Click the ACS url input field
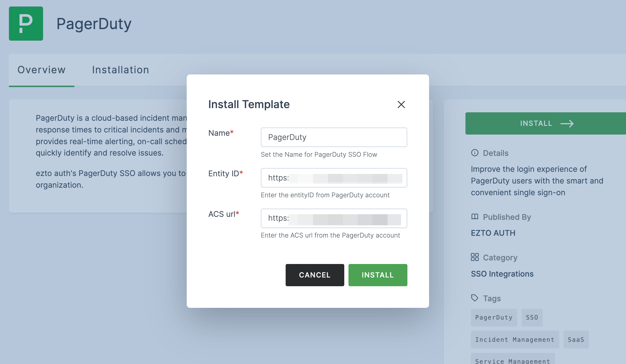Viewport: 626px width, 364px height. (334, 218)
